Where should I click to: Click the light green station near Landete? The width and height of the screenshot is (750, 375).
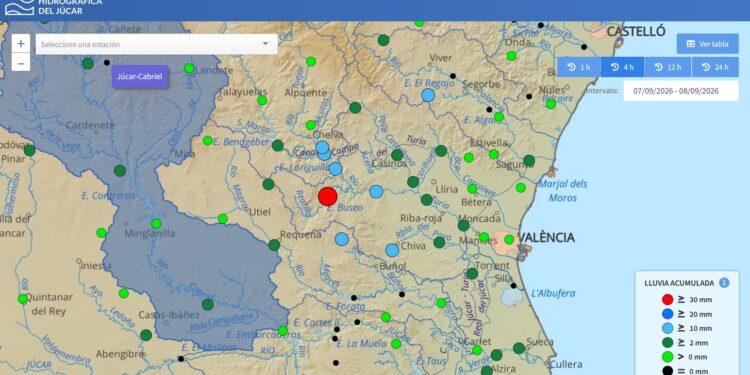pyautogui.click(x=189, y=68)
